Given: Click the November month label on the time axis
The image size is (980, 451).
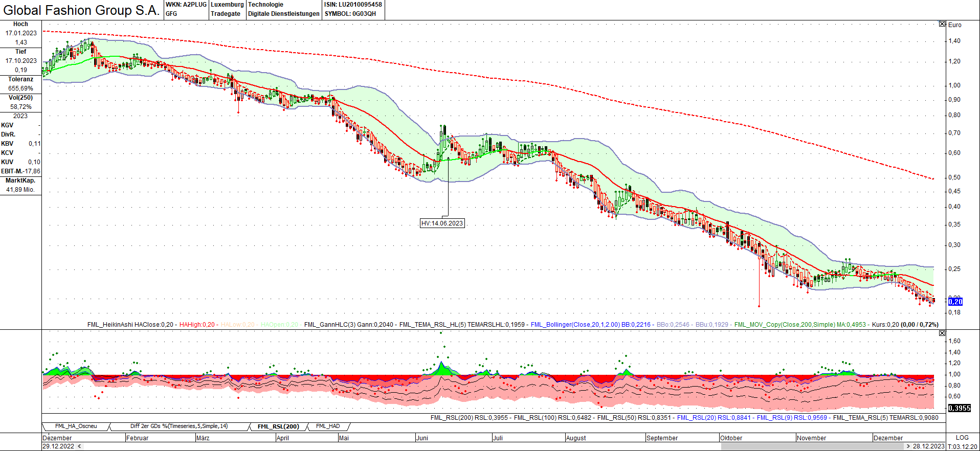Looking at the screenshot, I should pyautogui.click(x=811, y=438).
